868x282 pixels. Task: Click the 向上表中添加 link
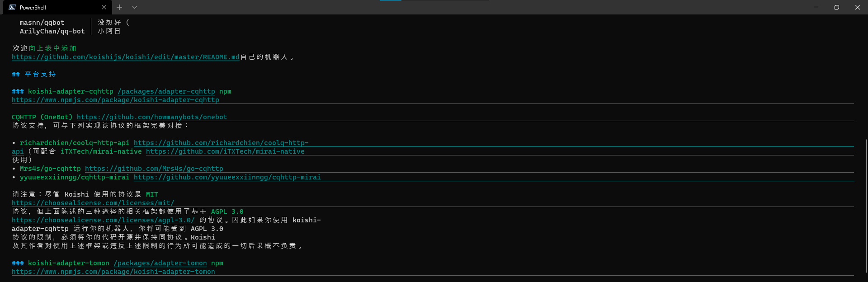click(x=51, y=48)
